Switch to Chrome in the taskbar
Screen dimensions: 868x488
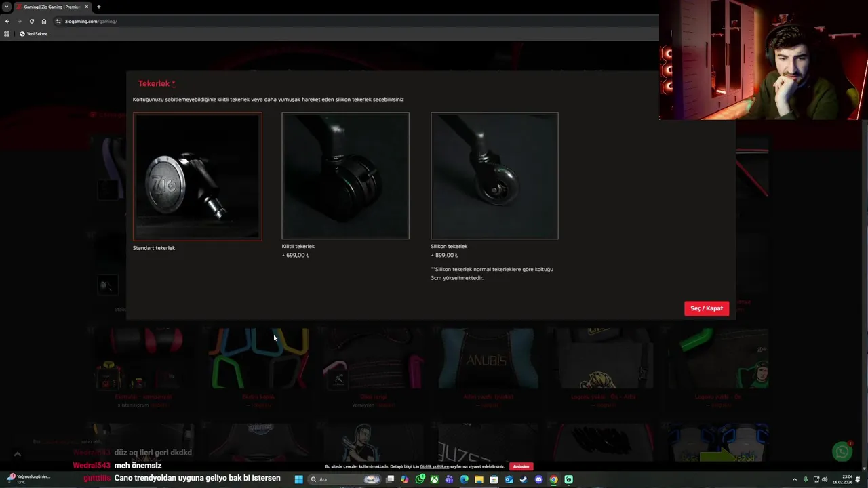553,479
